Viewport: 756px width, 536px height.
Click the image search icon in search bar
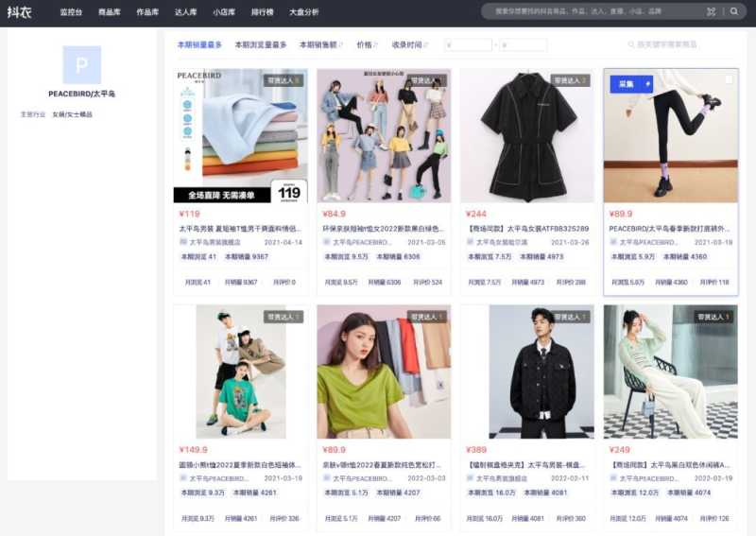[711, 11]
